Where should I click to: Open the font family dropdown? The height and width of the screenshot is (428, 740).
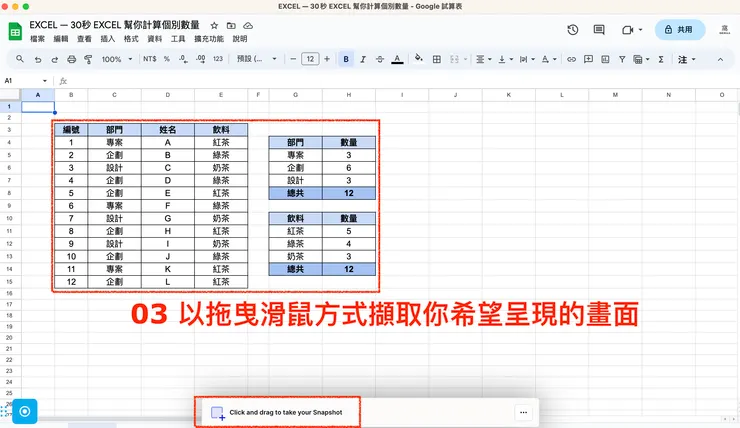(x=256, y=59)
